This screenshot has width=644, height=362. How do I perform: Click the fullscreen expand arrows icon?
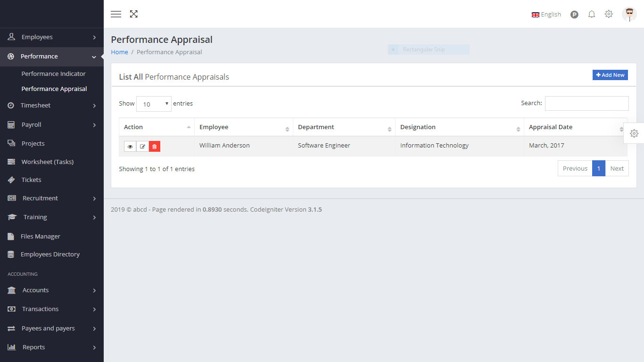[134, 14]
